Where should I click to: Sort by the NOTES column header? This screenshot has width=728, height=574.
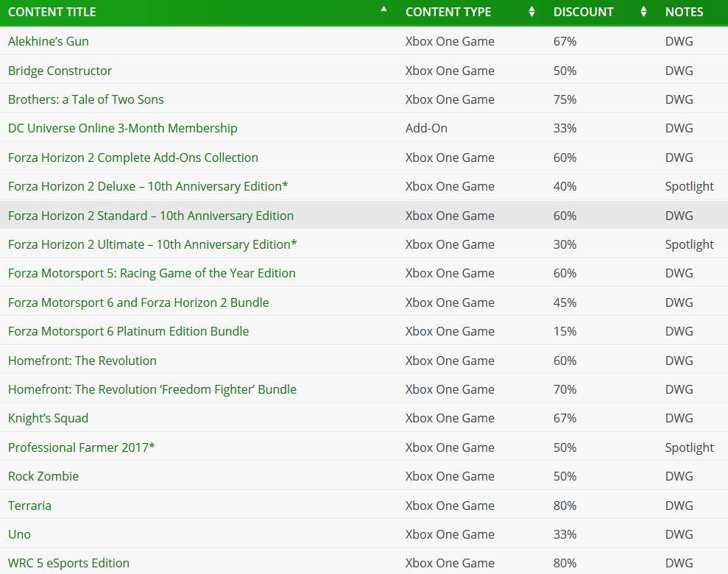[x=684, y=12]
